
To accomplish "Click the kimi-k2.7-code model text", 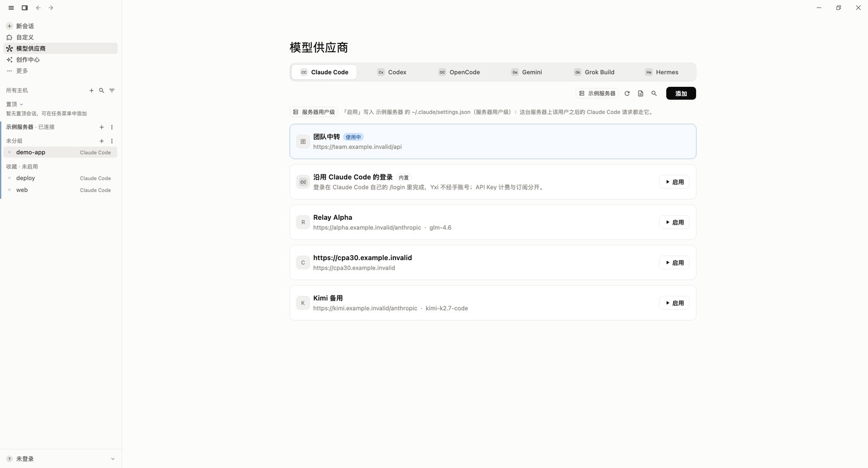I will point(446,308).
